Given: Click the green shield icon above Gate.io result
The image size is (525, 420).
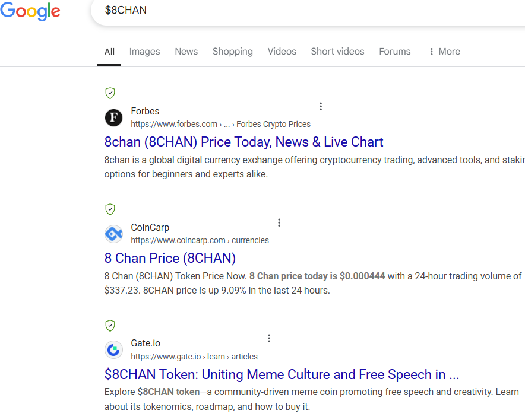Looking at the screenshot, I should (110, 325).
